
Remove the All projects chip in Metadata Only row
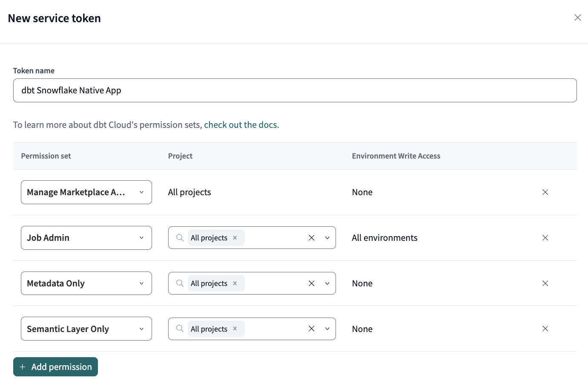(x=235, y=283)
